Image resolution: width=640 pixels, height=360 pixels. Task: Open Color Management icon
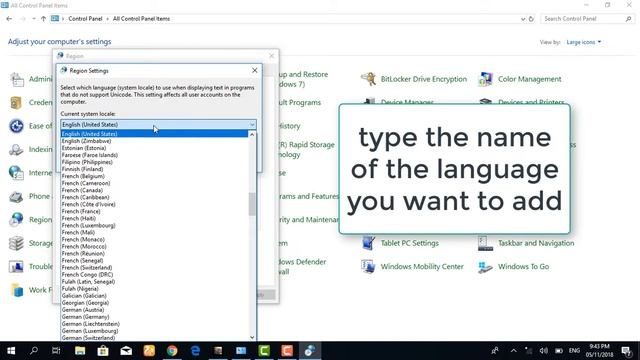[485, 79]
